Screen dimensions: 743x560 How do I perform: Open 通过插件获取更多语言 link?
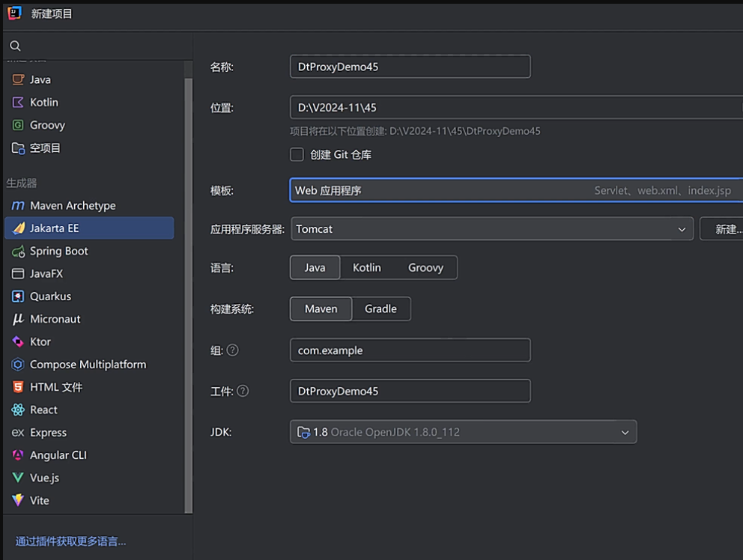click(70, 541)
